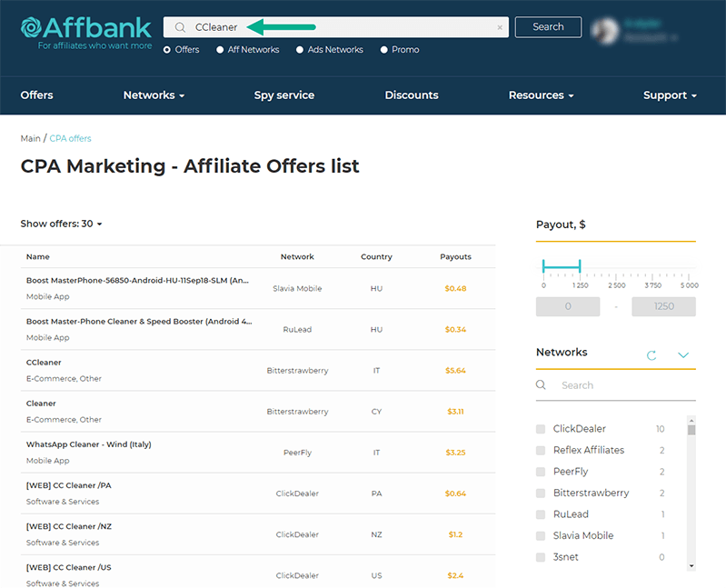Clear the CCleaner search text with X
Screen dimensions: 726x588
click(x=500, y=27)
